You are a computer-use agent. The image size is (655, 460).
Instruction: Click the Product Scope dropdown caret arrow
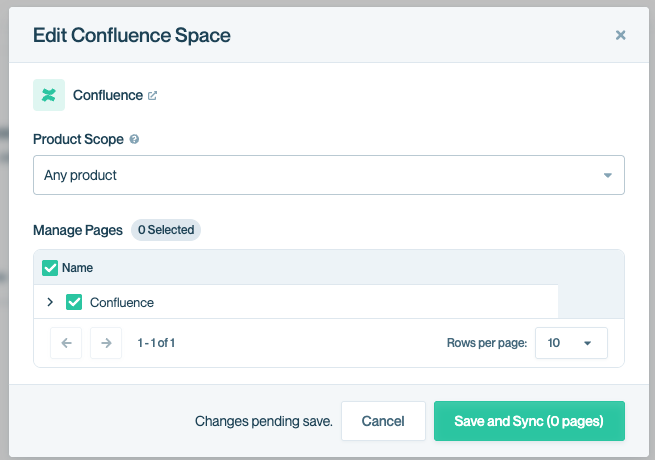pyautogui.click(x=608, y=175)
